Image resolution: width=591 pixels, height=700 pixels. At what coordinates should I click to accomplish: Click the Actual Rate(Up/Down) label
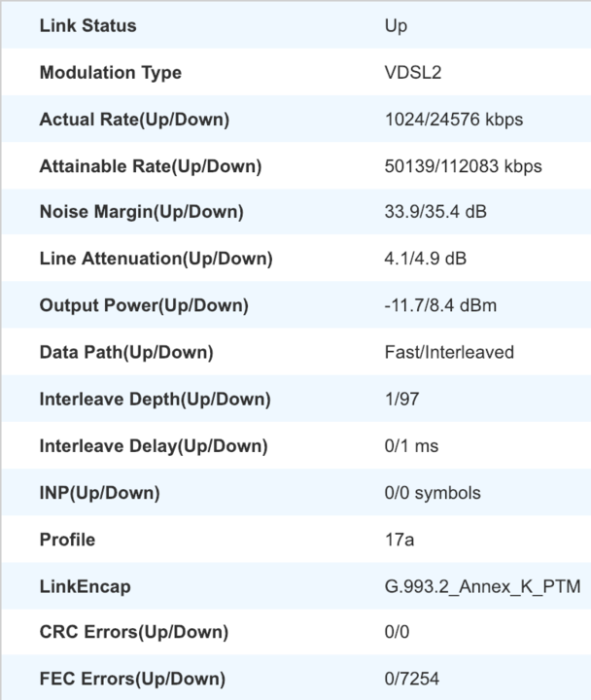(x=134, y=120)
